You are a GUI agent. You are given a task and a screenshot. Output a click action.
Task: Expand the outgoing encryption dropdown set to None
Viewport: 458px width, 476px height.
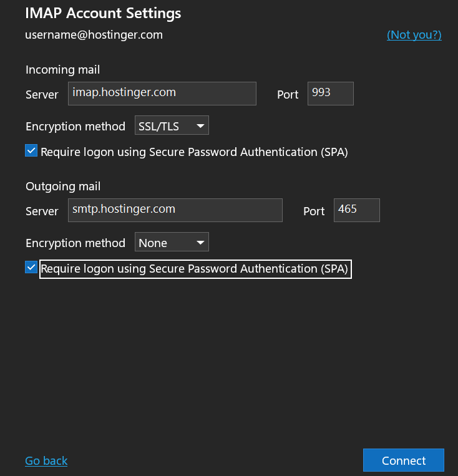coord(172,243)
